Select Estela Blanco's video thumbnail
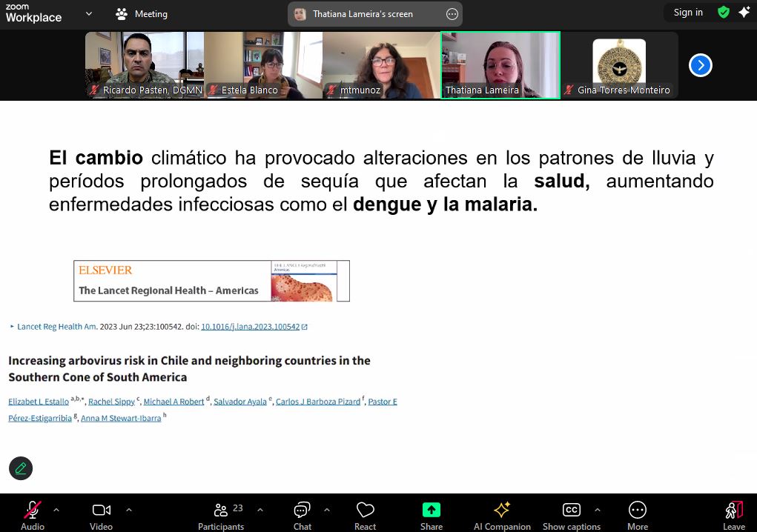The height and width of the screenshot is (532, 757). (x=262, y=65)
